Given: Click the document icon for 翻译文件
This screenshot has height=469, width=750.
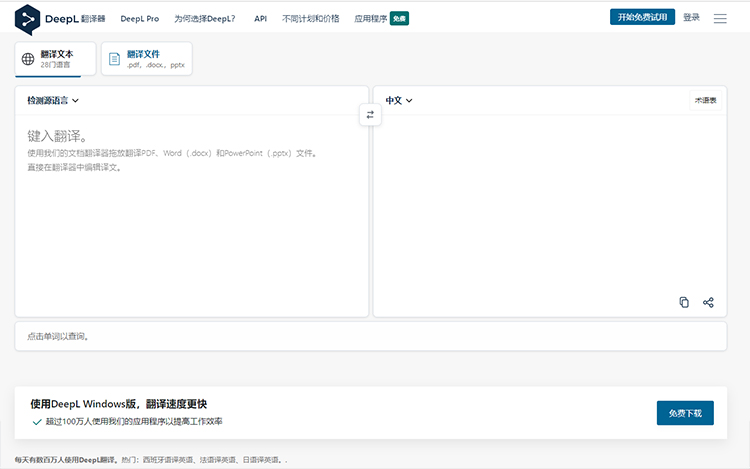Looking at the screenshot, I should (114, 59).
